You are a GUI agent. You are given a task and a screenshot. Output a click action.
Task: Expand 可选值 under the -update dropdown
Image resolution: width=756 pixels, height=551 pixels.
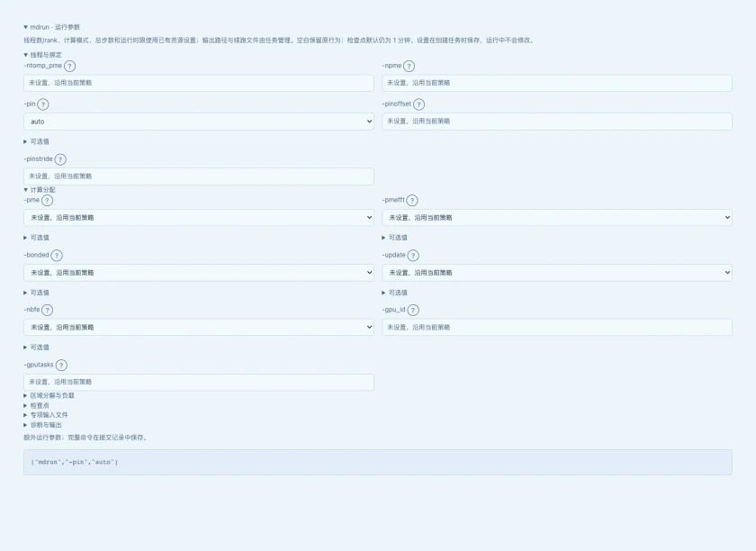[394, 293]
